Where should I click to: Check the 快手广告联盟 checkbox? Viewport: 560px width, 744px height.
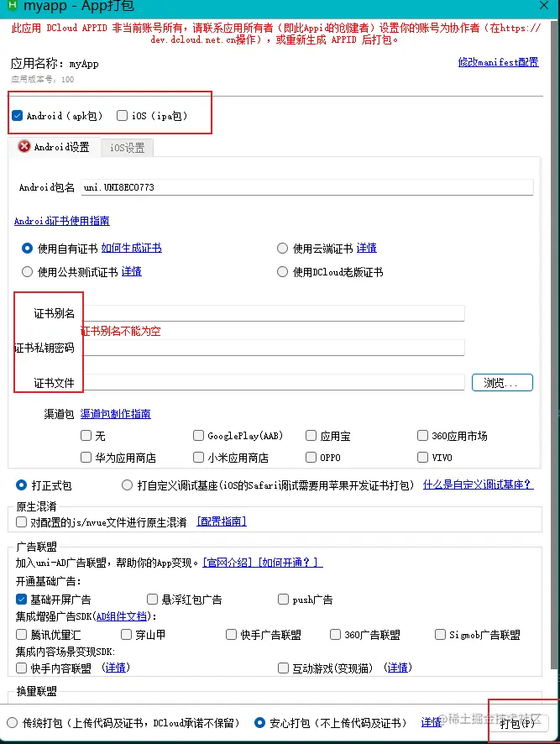[x=231, y=634]
